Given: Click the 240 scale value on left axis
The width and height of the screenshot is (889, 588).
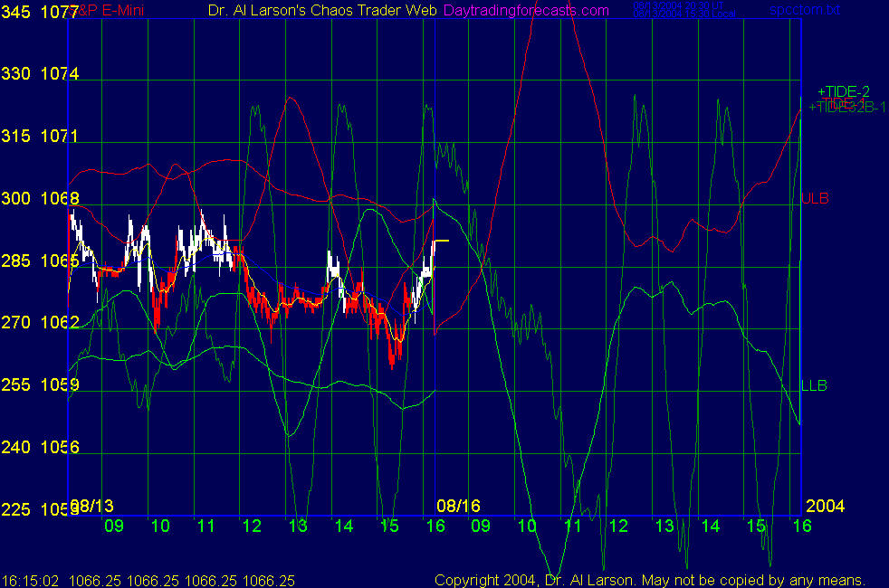Looking at the screenshot, I should 16,447.
